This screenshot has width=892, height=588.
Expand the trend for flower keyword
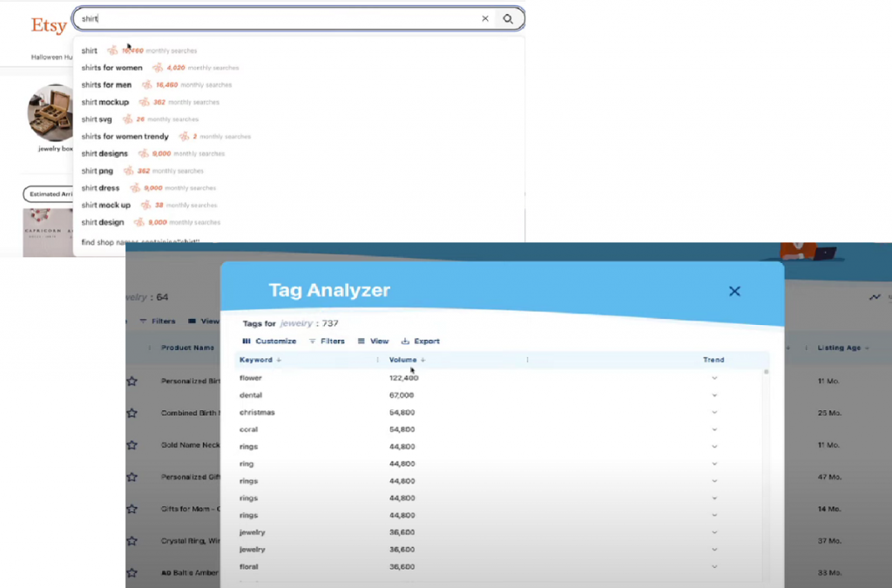[714, 378]
